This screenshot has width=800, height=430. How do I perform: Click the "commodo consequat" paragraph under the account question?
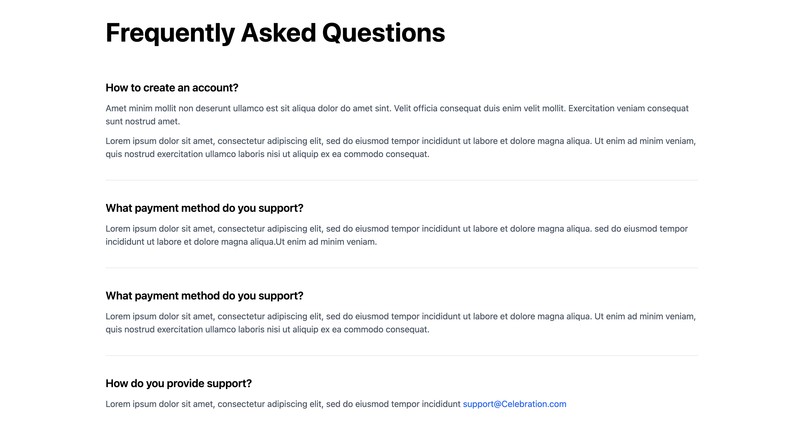401,147
